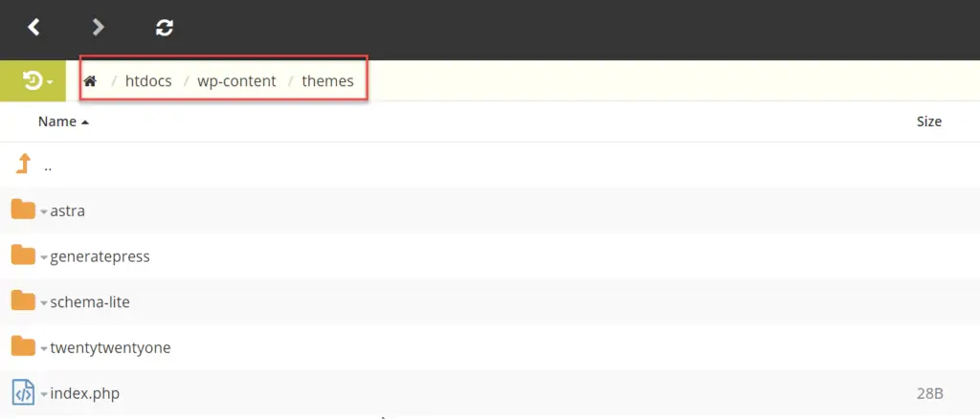Open the parent '..' entry
This screenshot has width=980, height=419.
48,168
